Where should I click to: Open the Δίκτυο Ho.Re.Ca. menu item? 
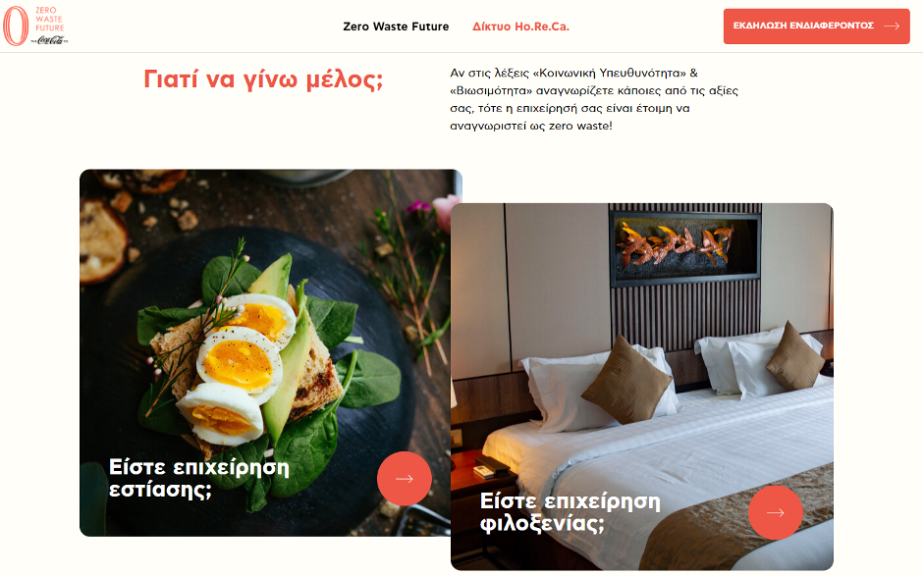click(x=521, y=26)
